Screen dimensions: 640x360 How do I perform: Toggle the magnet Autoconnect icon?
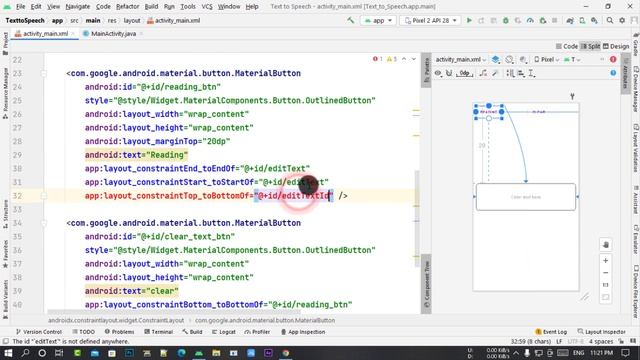point(449,73)
